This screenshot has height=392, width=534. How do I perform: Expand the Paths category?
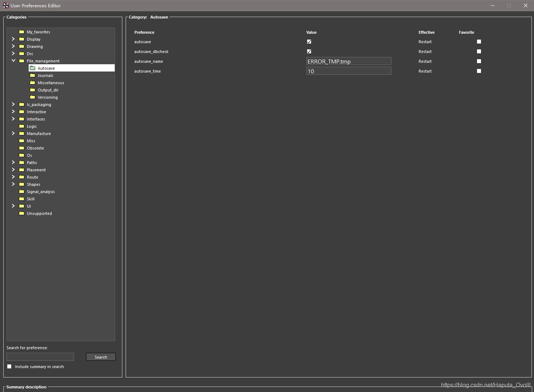(x=13, y=162)
